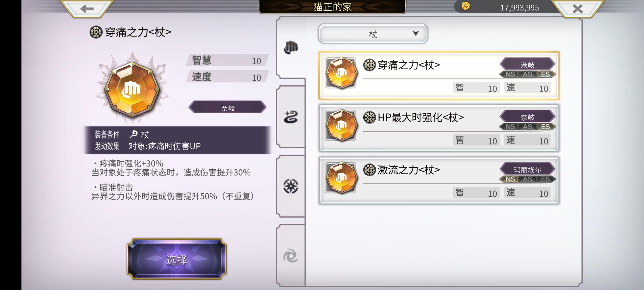Click the 穿痛之力 orange gem thumbnail in list
Screen dimensions: 644x290
coord(341,73)
